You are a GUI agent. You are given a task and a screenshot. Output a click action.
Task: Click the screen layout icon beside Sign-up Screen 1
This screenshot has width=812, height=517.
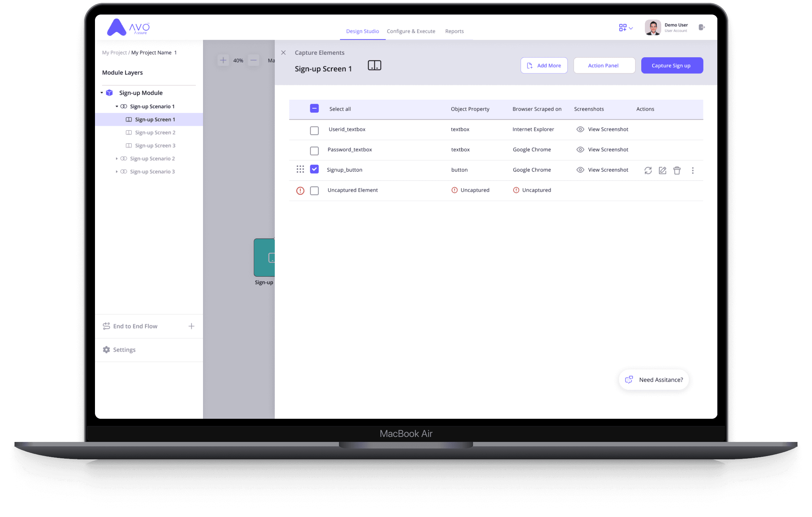pyautogui.click(x=374, y=66)
